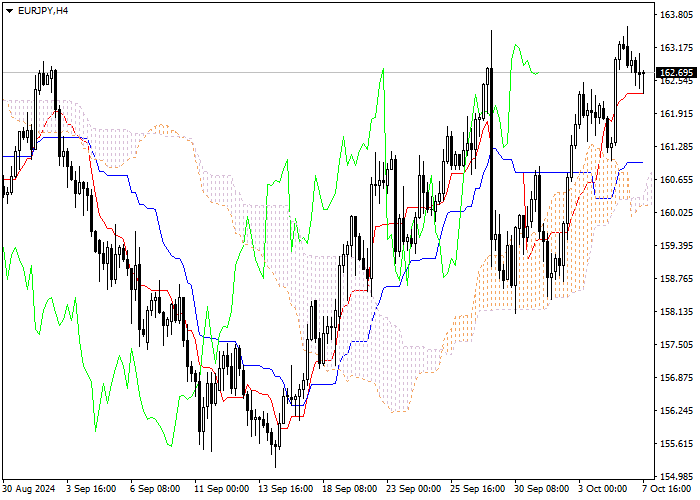Select the 3 Oct 00:00 time label
This screenshot has width=700, height=500.
pyautogui.click(x=603, y=489)
